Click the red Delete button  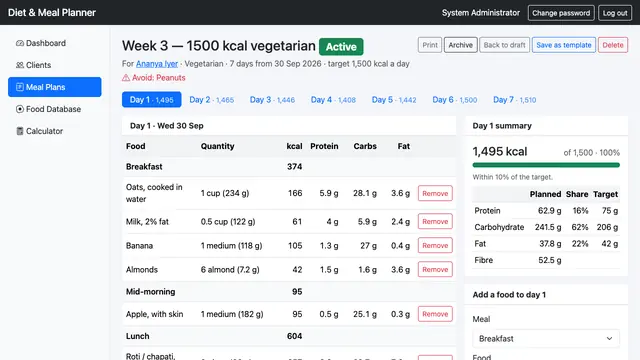(x=613, y=45)
